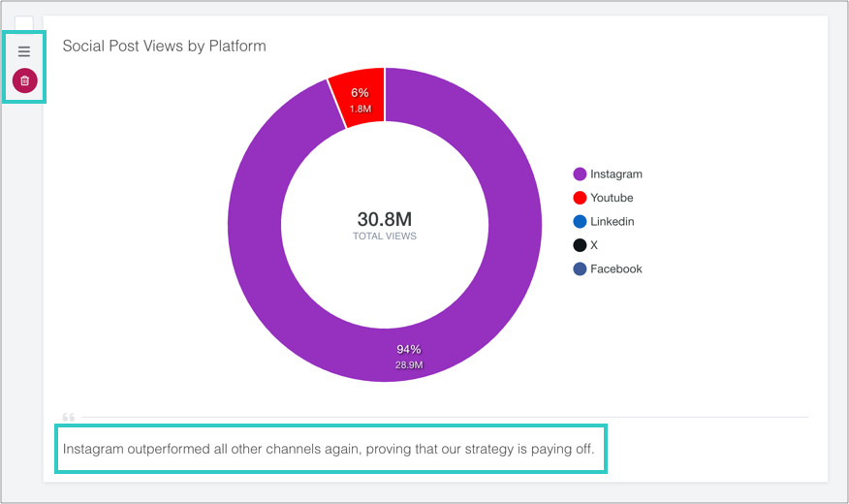Click the red Youtube legend dot
Viewport: 849px width, 504px height.
tap(580, 198)
